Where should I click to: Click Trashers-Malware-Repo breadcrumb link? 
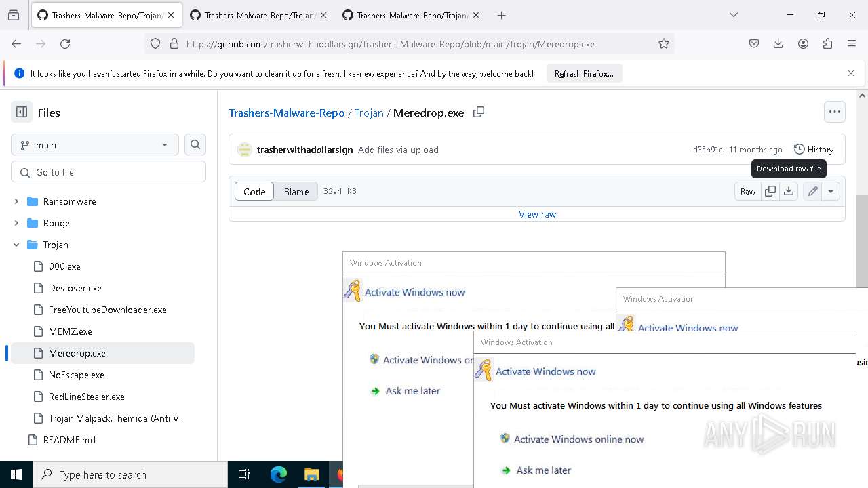(287, 113)
